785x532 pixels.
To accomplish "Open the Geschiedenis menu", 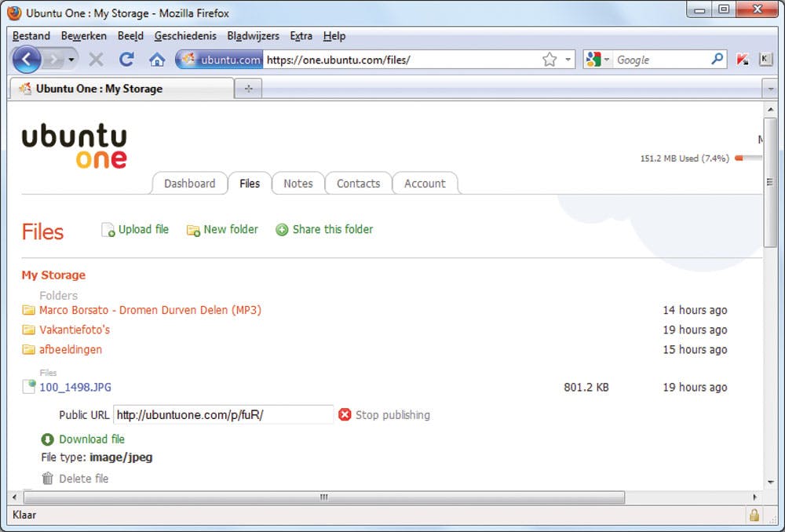I will click(185, 36).
